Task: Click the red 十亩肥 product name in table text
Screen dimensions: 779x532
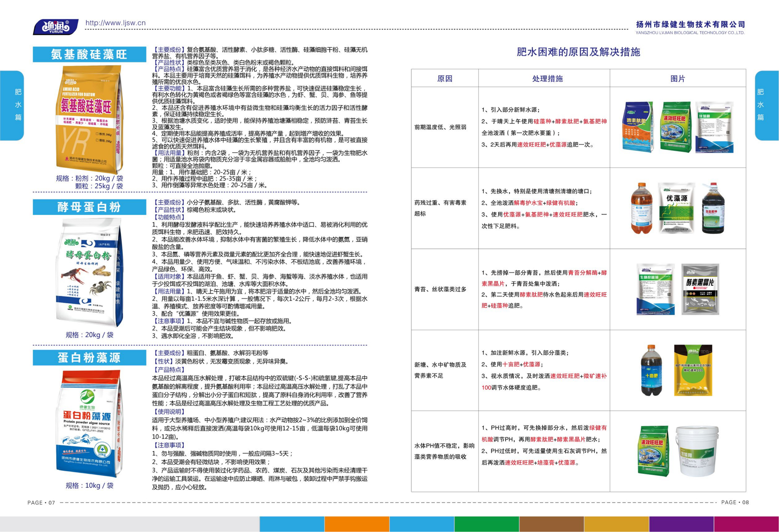Action: [511, 364]
